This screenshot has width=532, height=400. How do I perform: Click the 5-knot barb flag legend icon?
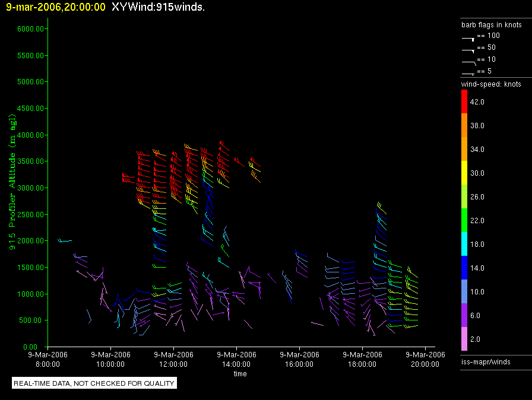click(x=468, y=72)
